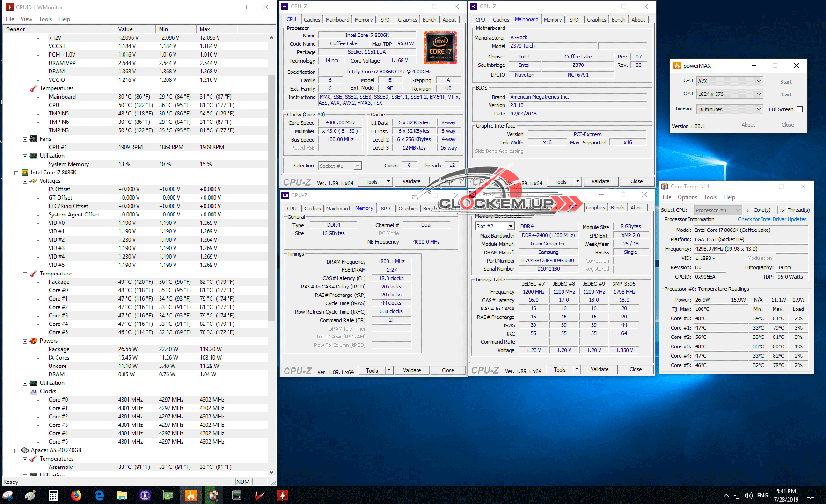The image size is (826, 504).
Task: Click the Core Temp thermometer taskbar icon
Action: (x=213, y=496)
